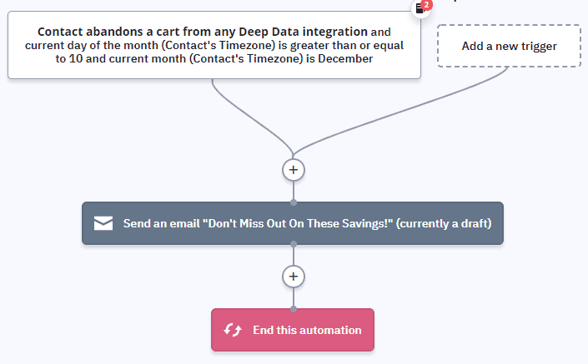The width and height of the screenshot is (588, 364).
Task: Click Add a new trigger
Action: coord(509,46)
